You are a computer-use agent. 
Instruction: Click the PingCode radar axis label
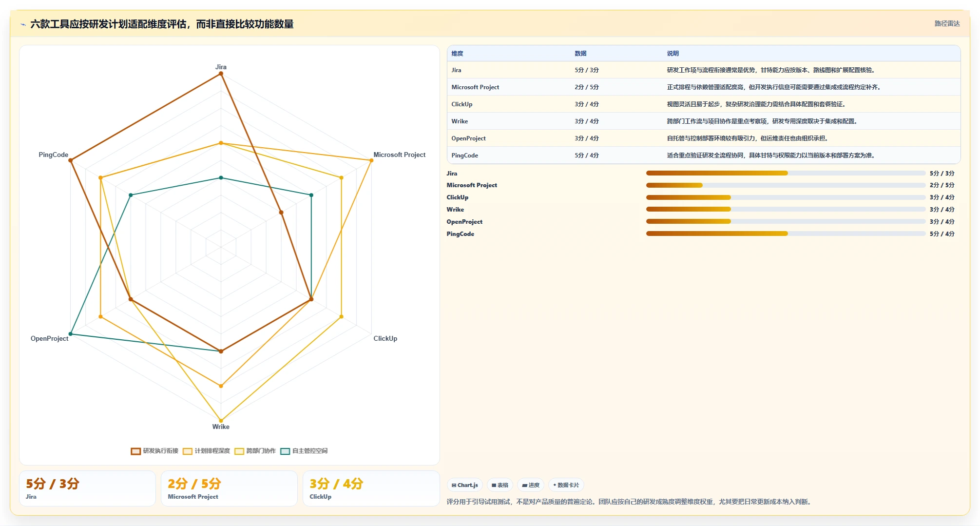coord(54,155)
